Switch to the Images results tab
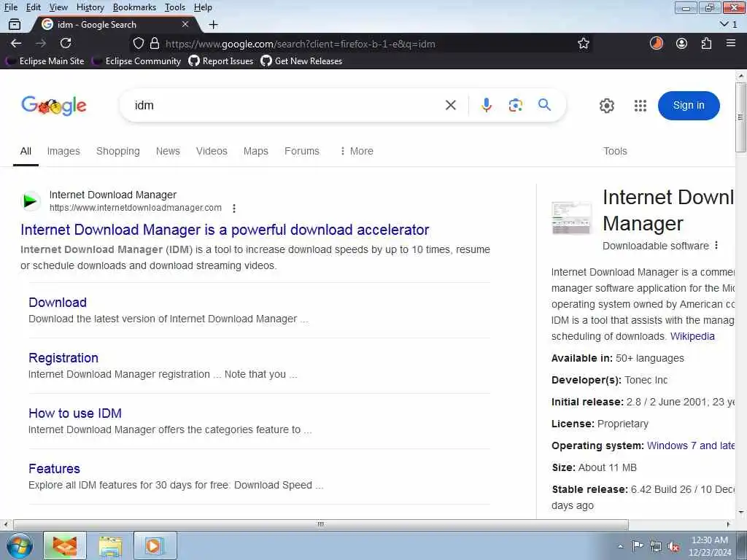 tap(63, 151)
